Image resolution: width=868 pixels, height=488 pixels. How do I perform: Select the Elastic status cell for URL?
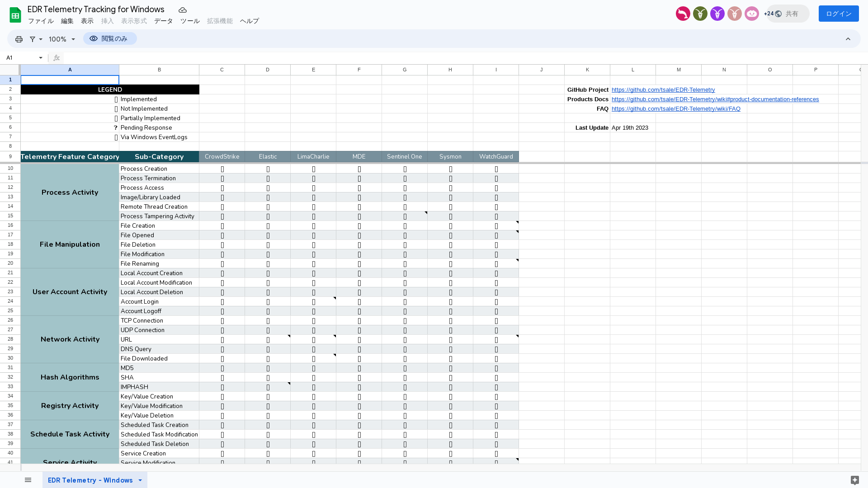(x=268, y=339)
